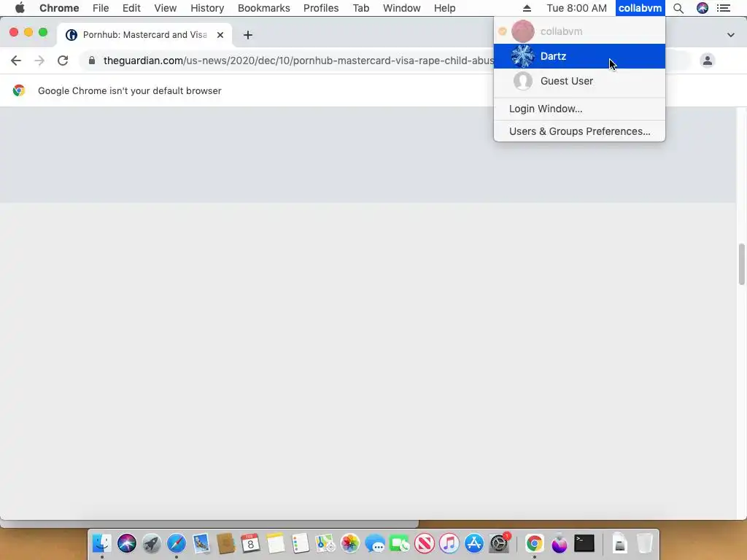Reload the current page
The image size is (747, 560).
click(63, 61)
